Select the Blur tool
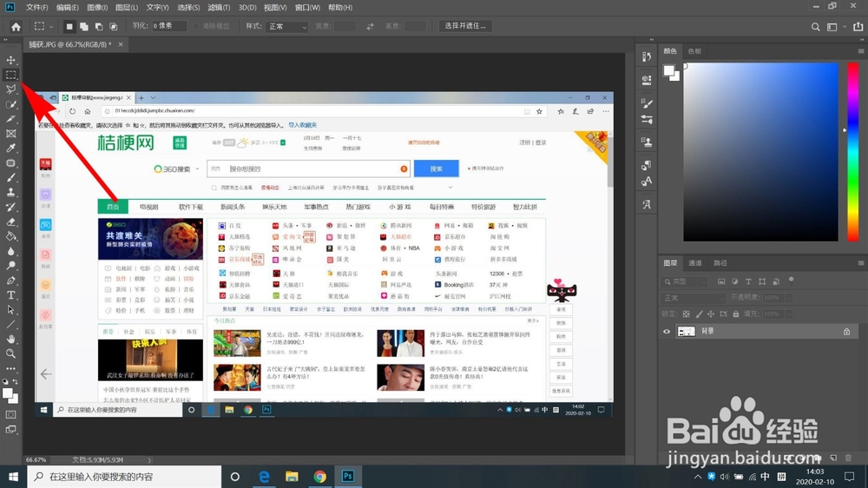Screen dimensions: 868x488 [10, 251]
